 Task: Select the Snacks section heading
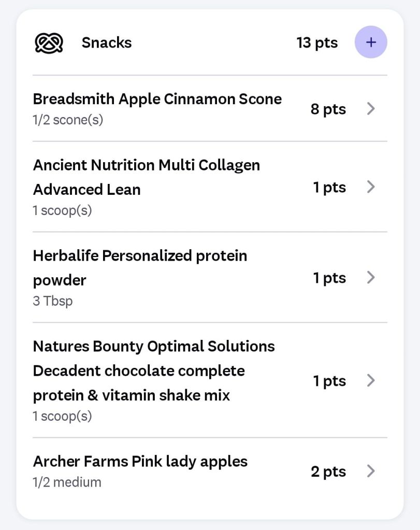[107, 42]
